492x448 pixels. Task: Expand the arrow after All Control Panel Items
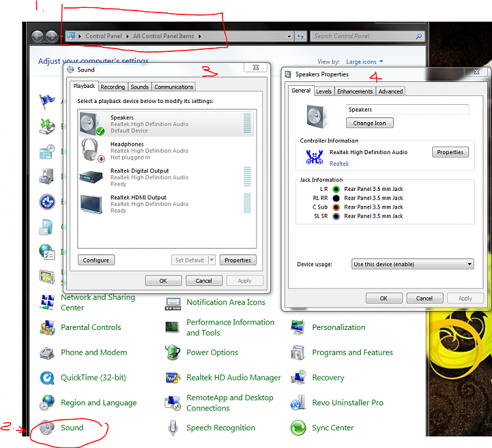(200, 36)
